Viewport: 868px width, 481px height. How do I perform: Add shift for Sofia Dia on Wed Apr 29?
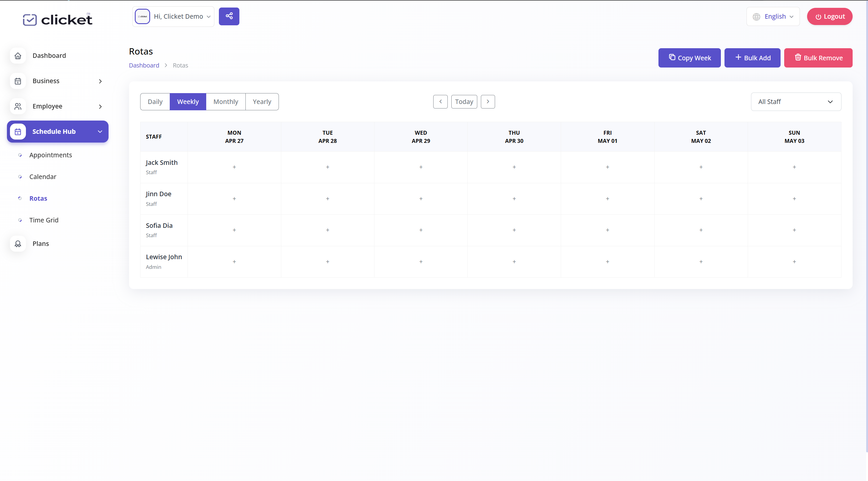tap(421, 230)
